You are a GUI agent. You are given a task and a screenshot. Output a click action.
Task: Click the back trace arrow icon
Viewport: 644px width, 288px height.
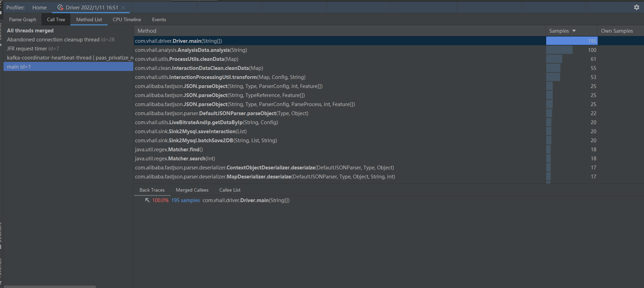[x=147, y=200]
